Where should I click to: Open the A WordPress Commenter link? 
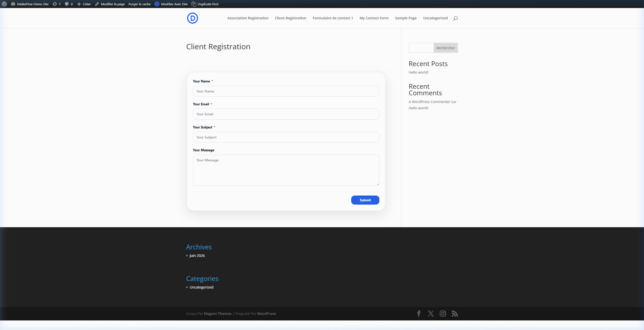coord(429,102)
